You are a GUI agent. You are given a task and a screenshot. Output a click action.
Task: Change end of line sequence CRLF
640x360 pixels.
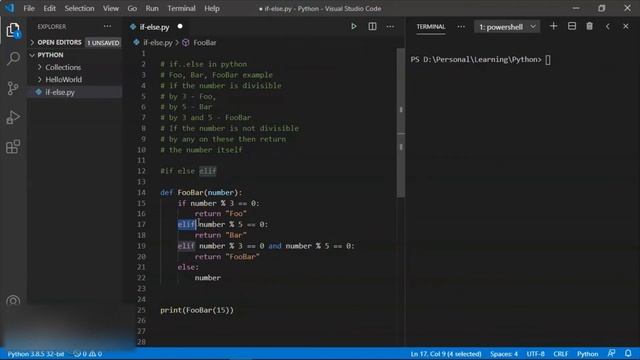[x=560, y=354]
